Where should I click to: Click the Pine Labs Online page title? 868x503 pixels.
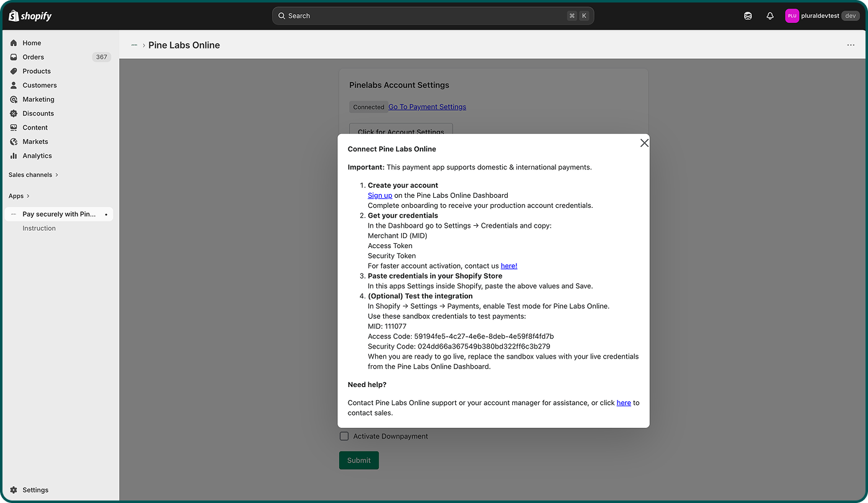tap(184, 45)
